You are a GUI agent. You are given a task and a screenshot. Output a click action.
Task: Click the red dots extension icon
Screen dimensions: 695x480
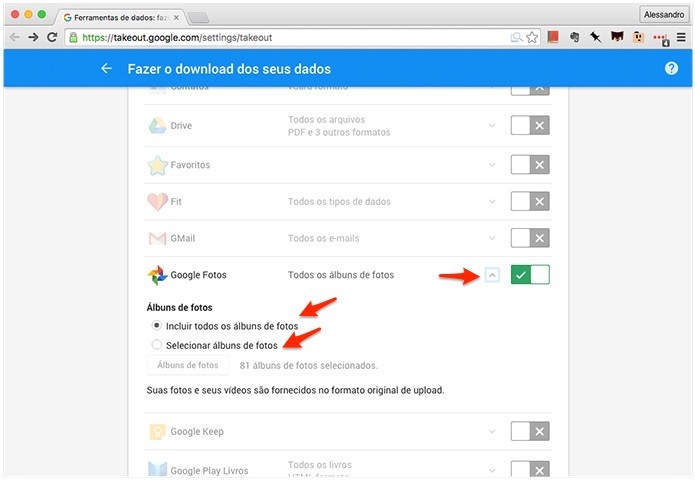(x=661, y=39)
